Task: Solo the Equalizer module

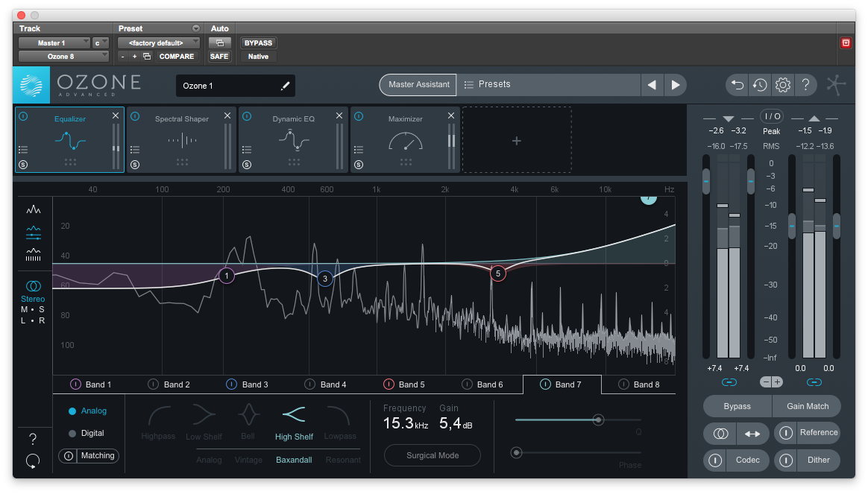Action: click(x=23, y=165)
